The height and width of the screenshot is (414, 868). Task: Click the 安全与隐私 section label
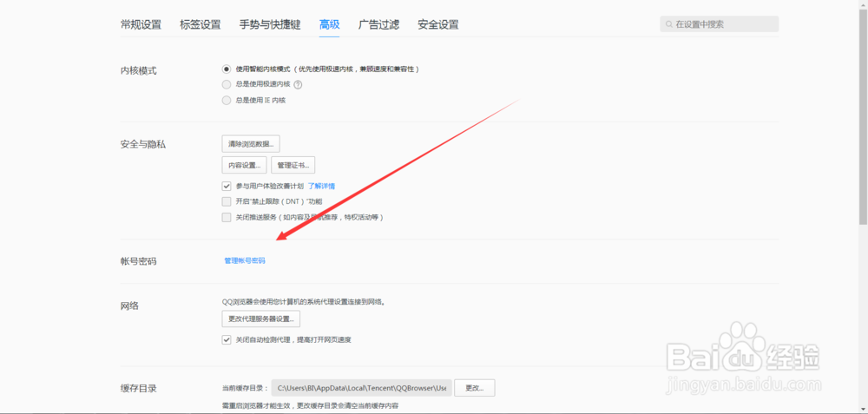143,144
